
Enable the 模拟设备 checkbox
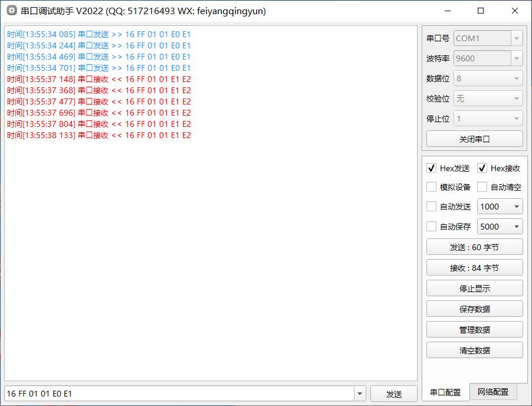click(x=432, y=187)
